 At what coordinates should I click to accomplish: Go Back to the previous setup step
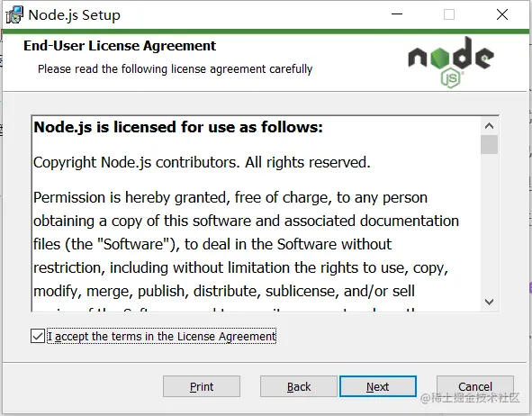(299, 386)
